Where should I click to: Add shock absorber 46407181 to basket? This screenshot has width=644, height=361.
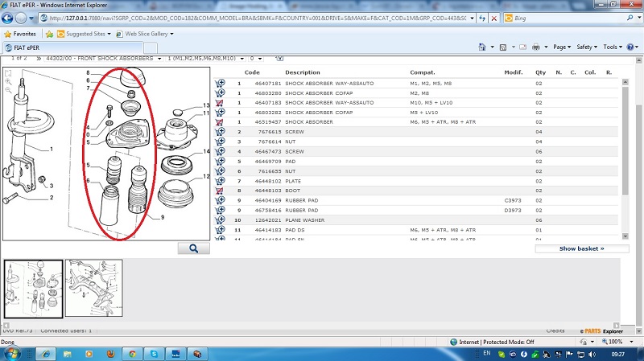click(x=219, y=83)
